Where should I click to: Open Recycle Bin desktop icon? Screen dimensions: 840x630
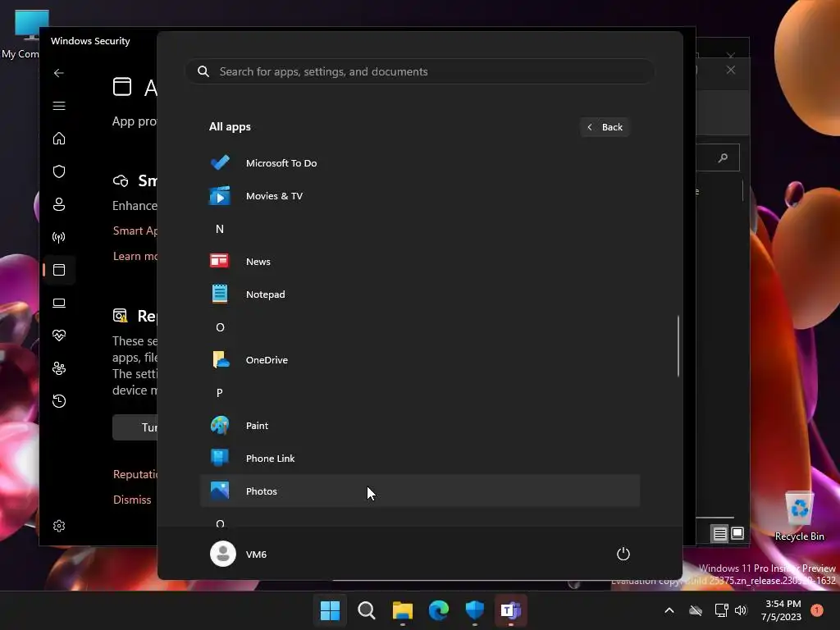click(799, 515)
